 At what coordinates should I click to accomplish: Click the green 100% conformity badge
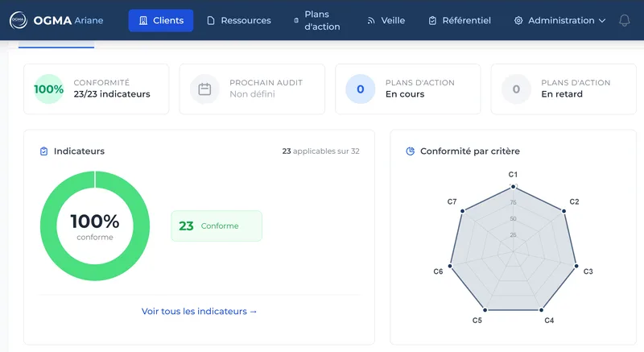[x=48, y=89]
